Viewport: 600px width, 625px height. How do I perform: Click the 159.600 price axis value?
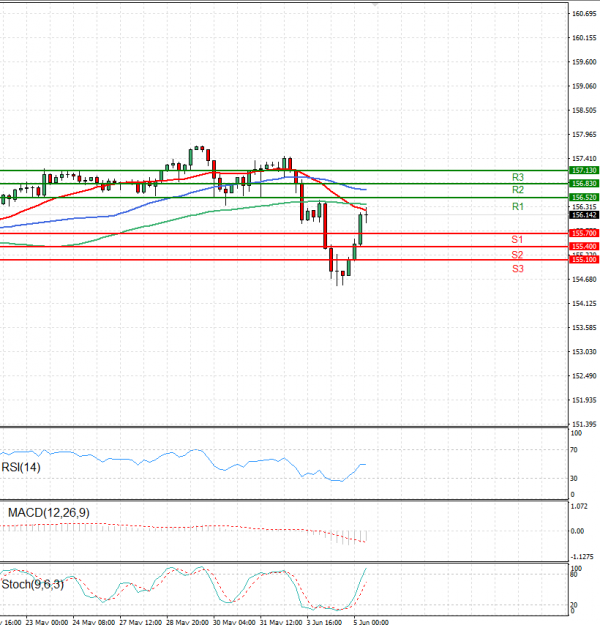[x=584, y=62]
